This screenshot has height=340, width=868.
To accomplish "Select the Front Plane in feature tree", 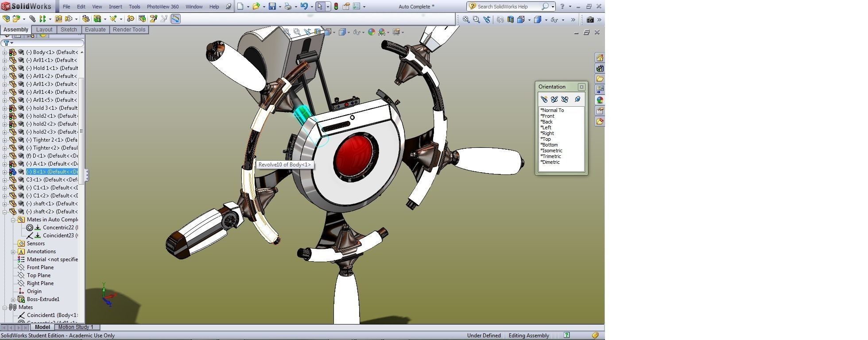I will click(40, 267).
